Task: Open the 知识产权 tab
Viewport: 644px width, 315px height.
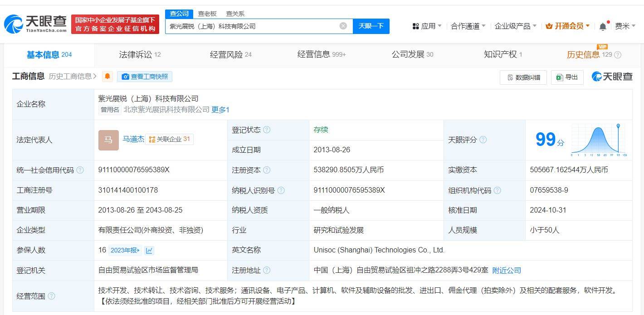Action: click(499, 54)
